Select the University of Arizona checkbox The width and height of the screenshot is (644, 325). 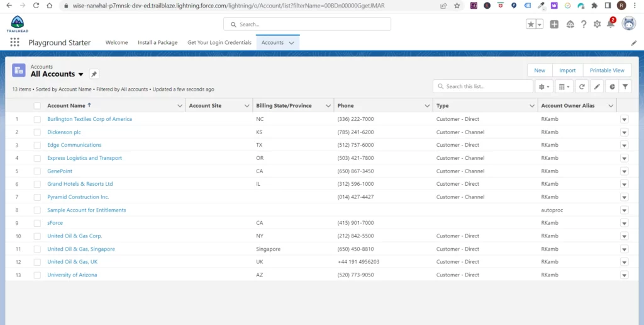click(37, 275)
